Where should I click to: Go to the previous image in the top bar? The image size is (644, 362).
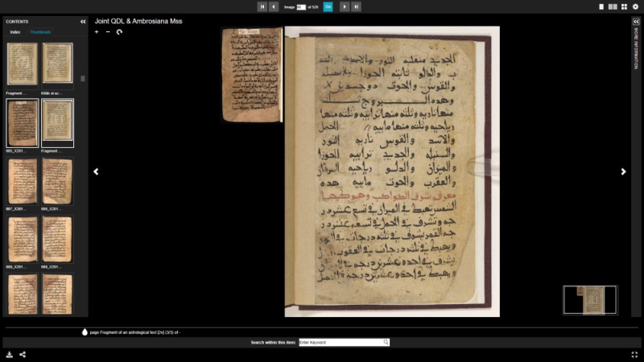coord(274,6)
